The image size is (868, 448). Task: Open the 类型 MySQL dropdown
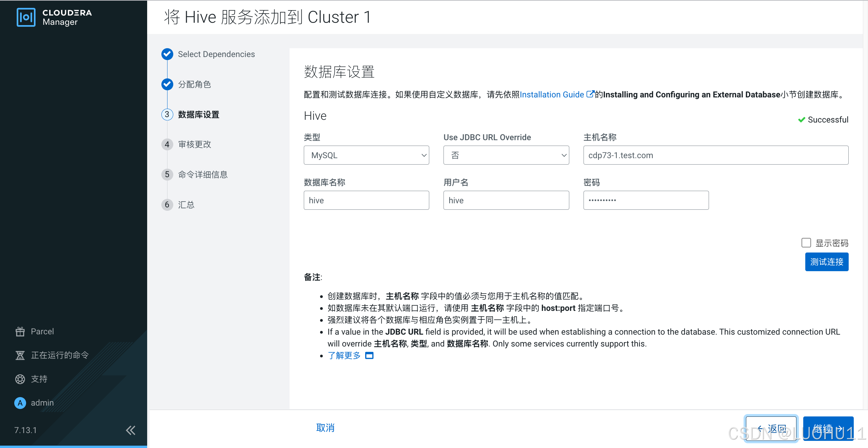tap(366, 155)
